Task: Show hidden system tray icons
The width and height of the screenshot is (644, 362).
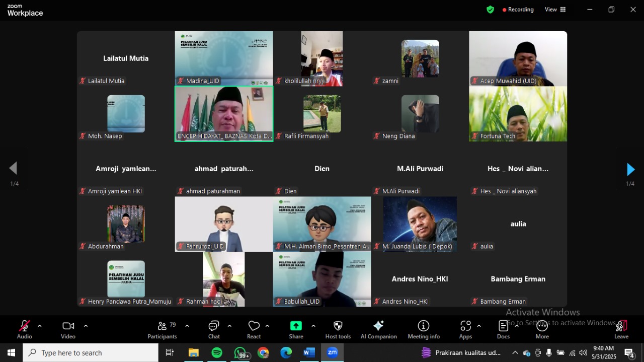Action: pyautogui.click(x=515, y=352)
